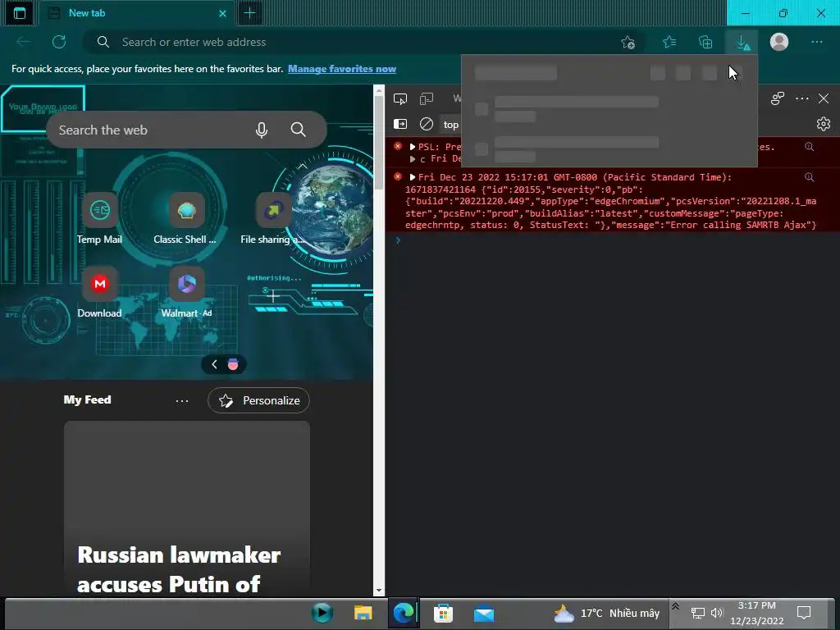Open Mail app from taskbar
Viewport: 840px width, 630px height.
[x=484, y=613]
